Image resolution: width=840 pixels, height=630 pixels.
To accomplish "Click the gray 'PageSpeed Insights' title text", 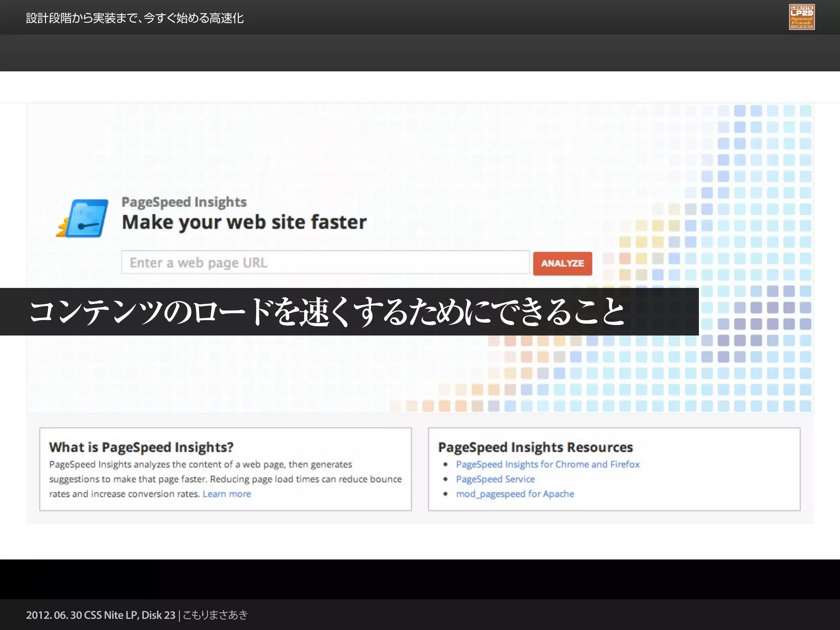I will point(184,202).
